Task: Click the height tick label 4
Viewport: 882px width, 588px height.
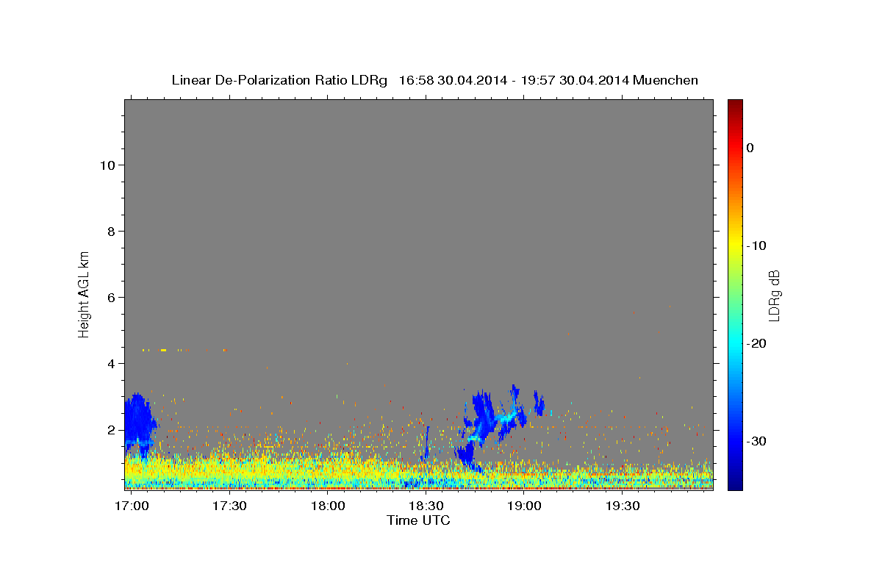Action: pyautogui.click(x=111, y=364)
